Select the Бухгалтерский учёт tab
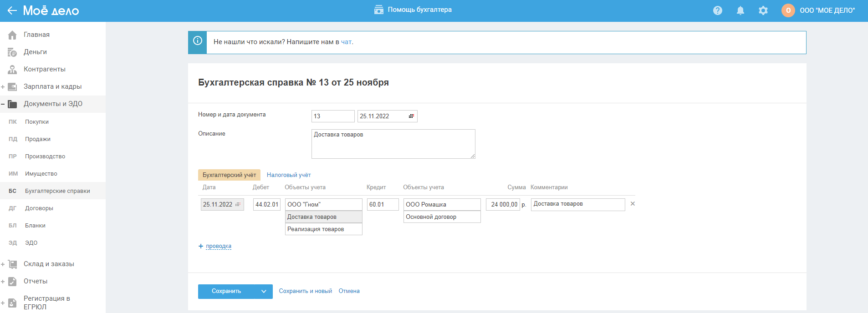Screen dimensions: 868x313 click(229, 175)
